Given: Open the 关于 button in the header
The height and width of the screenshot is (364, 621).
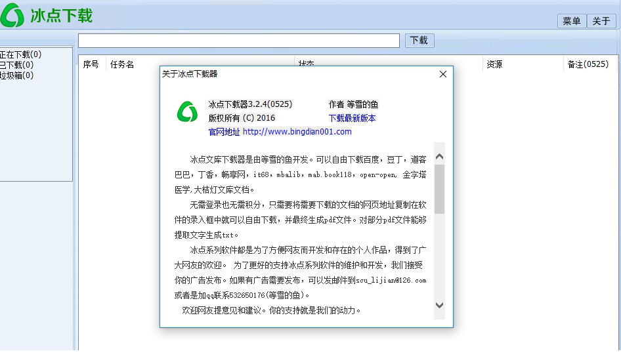Looking at the screenshot, I should [601, 21].
